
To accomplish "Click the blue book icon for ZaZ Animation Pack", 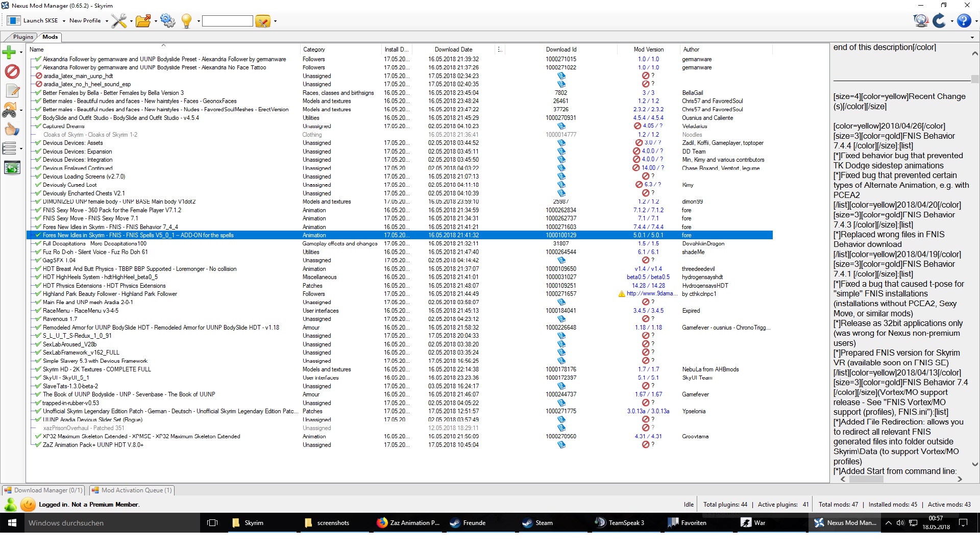I will click(x=561, y=445).
